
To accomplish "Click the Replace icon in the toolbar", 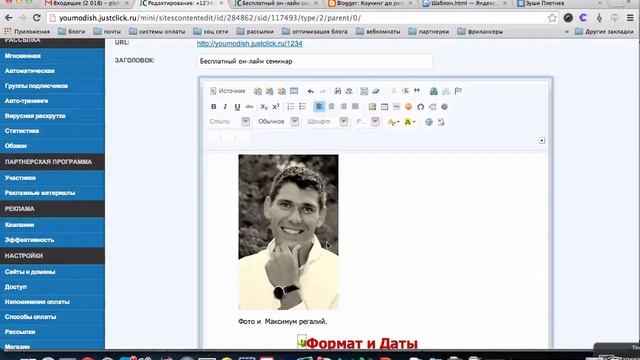I will pos(349,91).
